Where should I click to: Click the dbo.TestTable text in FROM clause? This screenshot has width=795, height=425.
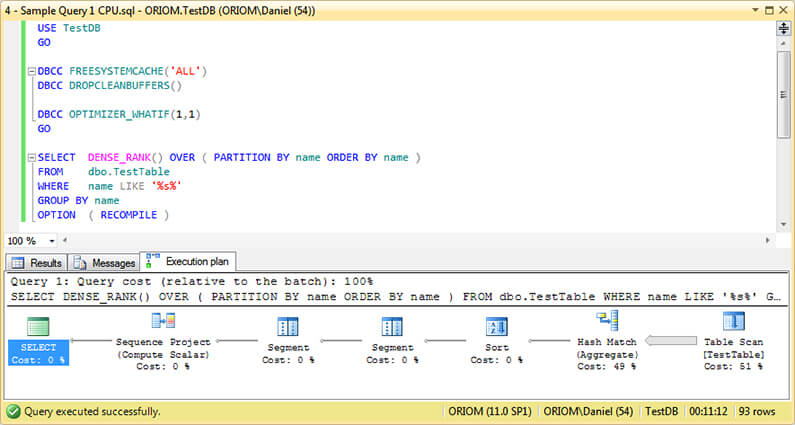pyautogui.click(x=129, y=172)
